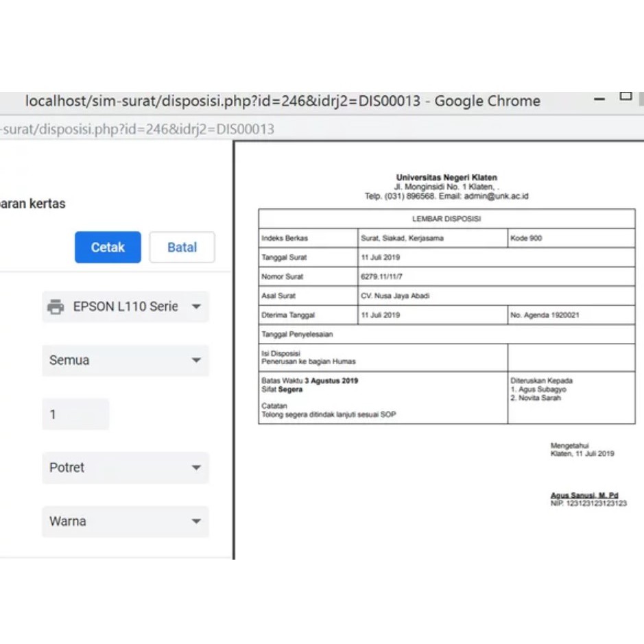Click the Telp. (031) 896568 contact line
The image size is (644, 644).
pos(446,196)
